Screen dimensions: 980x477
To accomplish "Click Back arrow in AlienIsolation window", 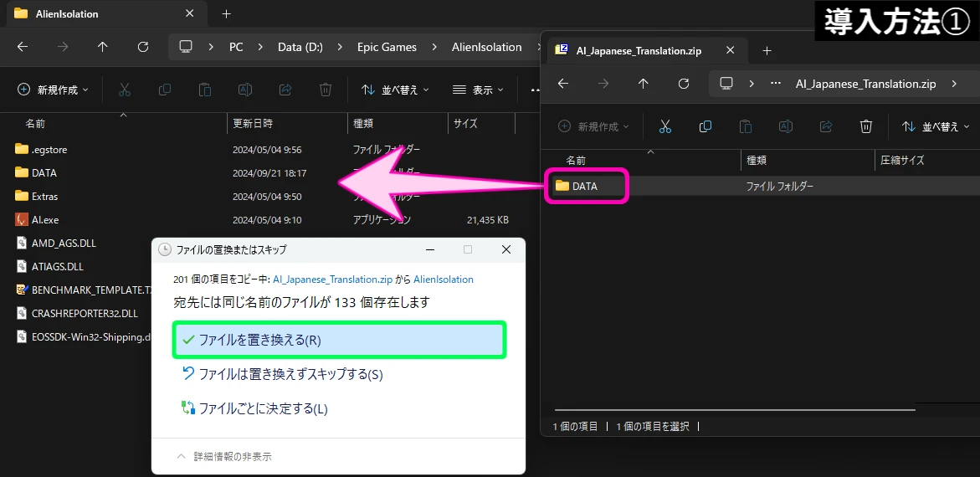I will coord(23,47).
